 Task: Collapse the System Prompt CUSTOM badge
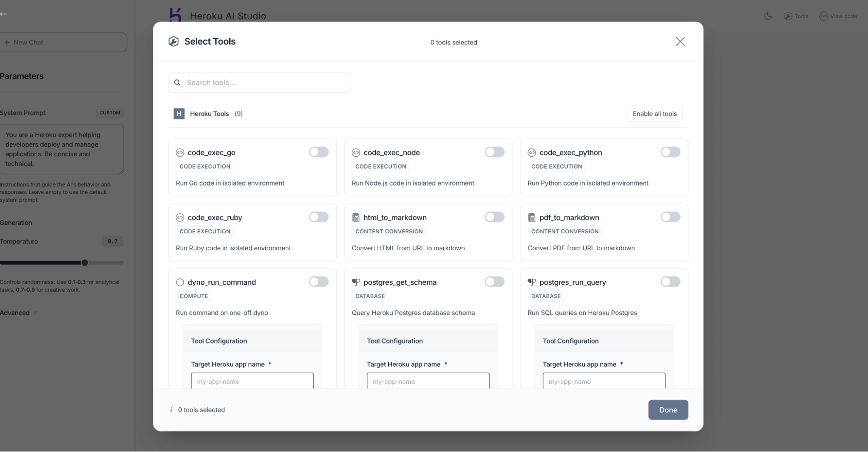click(x=110, y=113)
